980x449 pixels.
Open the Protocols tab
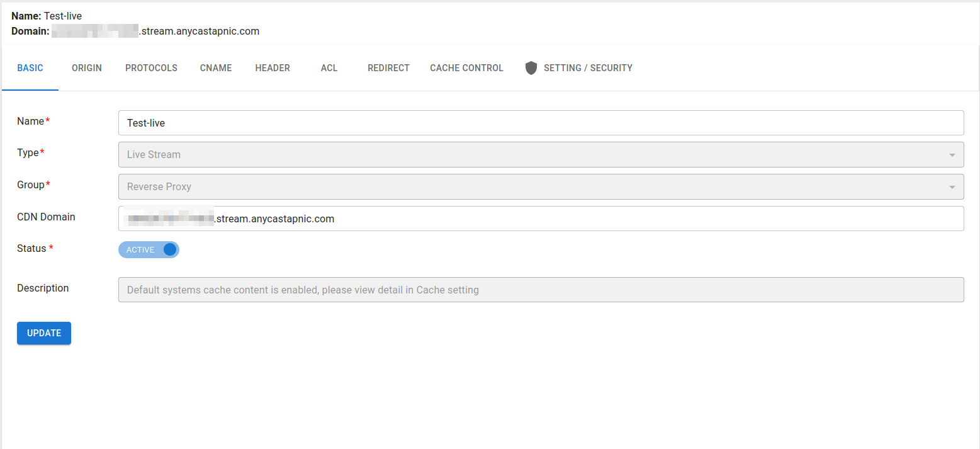[x=151, y=68]
